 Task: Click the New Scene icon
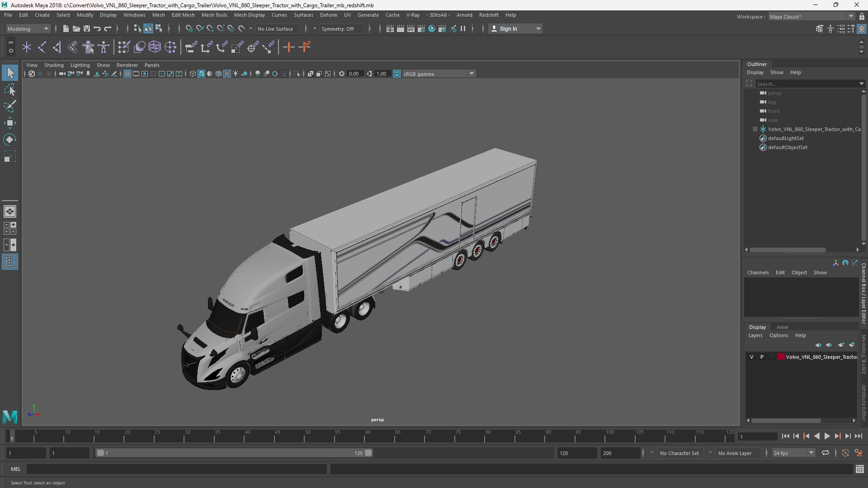[x=66, y=28]
